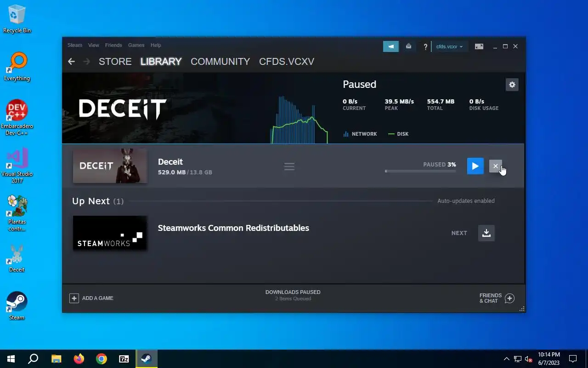
Task: Click the network tray icon
Action: tap(518, 359)
